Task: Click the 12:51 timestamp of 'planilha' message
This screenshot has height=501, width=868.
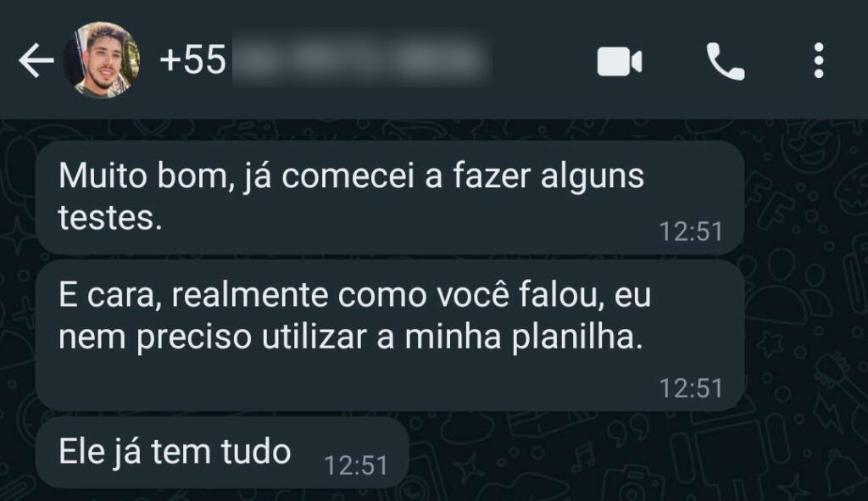Action: pyautogui.click(x=691, y=388)
